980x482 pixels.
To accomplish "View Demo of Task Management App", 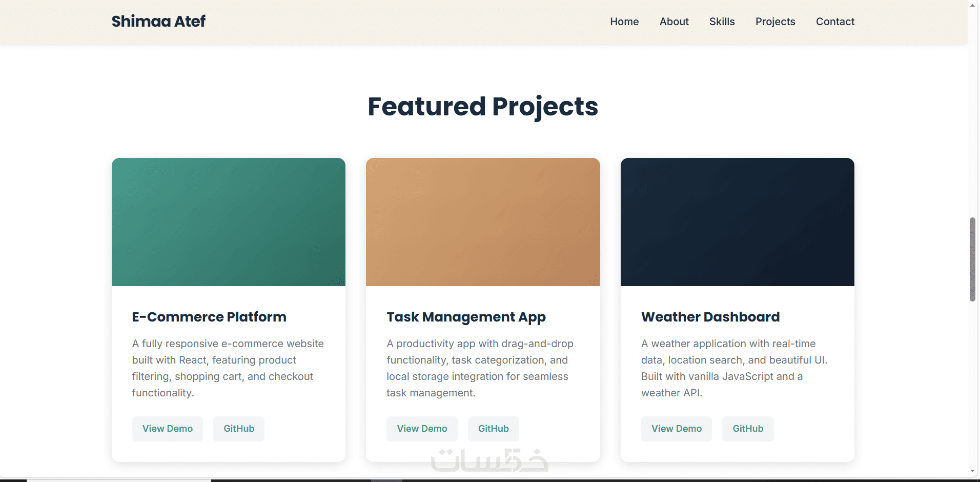I will pos(422,429).
